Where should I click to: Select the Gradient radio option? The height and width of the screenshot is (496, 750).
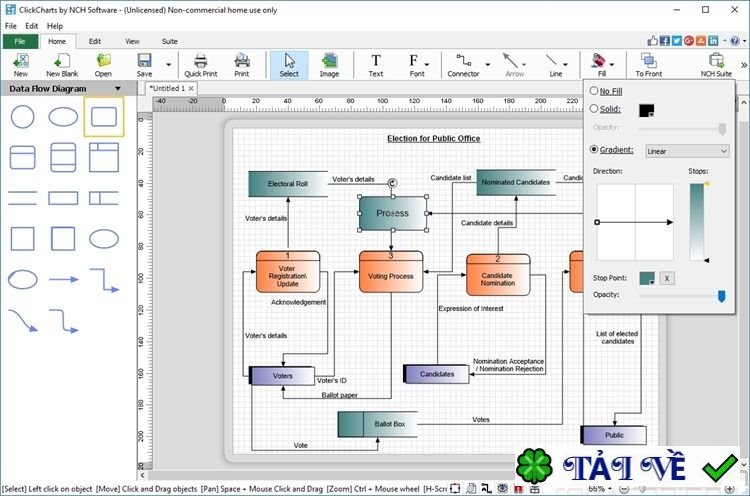[594, 149]
